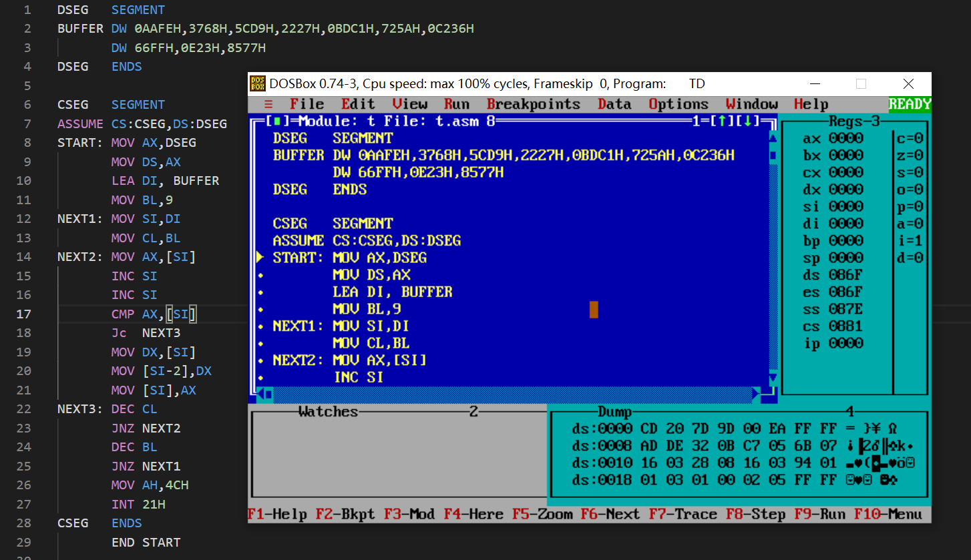The image size is (971, 560).
Task: Select the ss 087E register in Regs
Action: (833, 309)
